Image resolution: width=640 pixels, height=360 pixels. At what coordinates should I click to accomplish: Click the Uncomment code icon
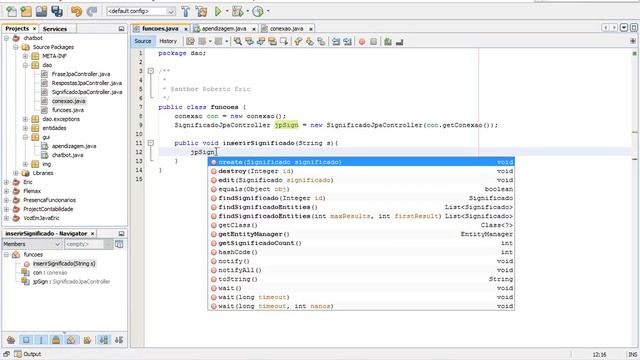pos(400,42)
